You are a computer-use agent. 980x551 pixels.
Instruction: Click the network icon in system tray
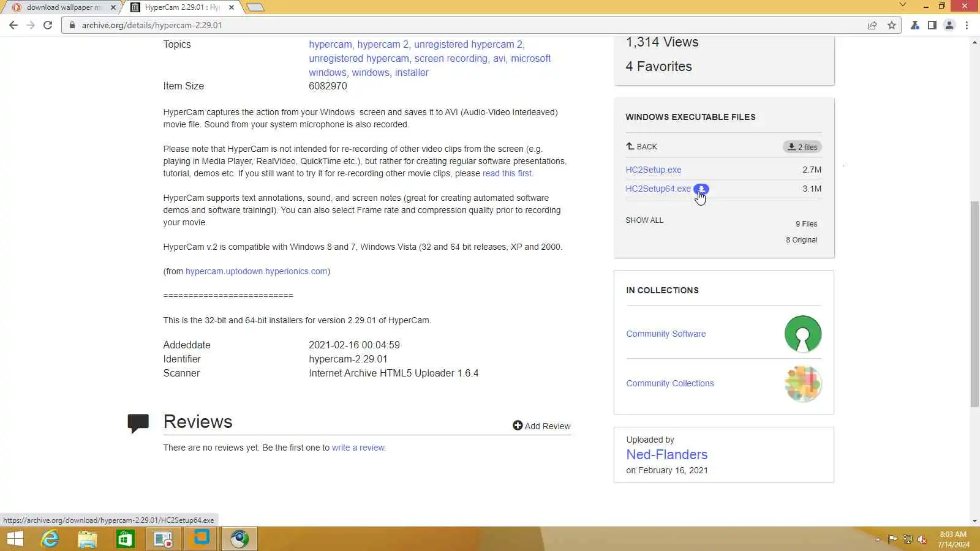pyautogui.click(x=907, y=539)
